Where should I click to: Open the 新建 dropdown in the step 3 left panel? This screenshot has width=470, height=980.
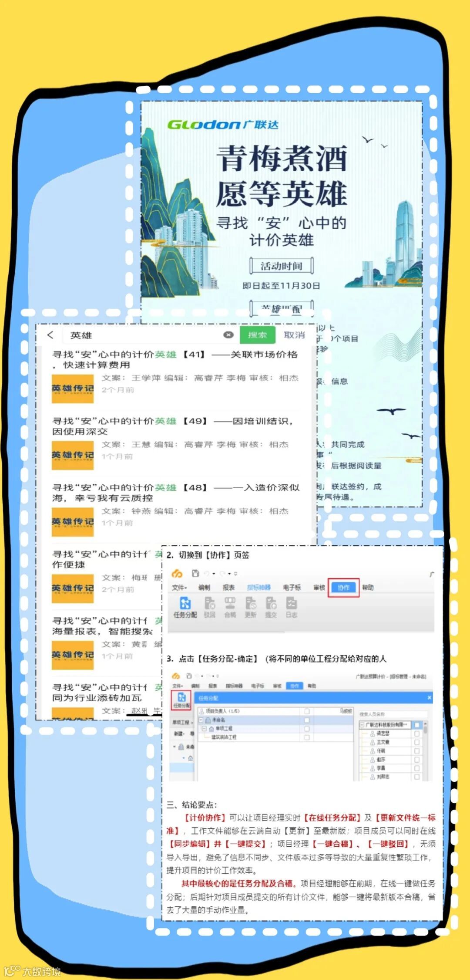tap(179, 733)
